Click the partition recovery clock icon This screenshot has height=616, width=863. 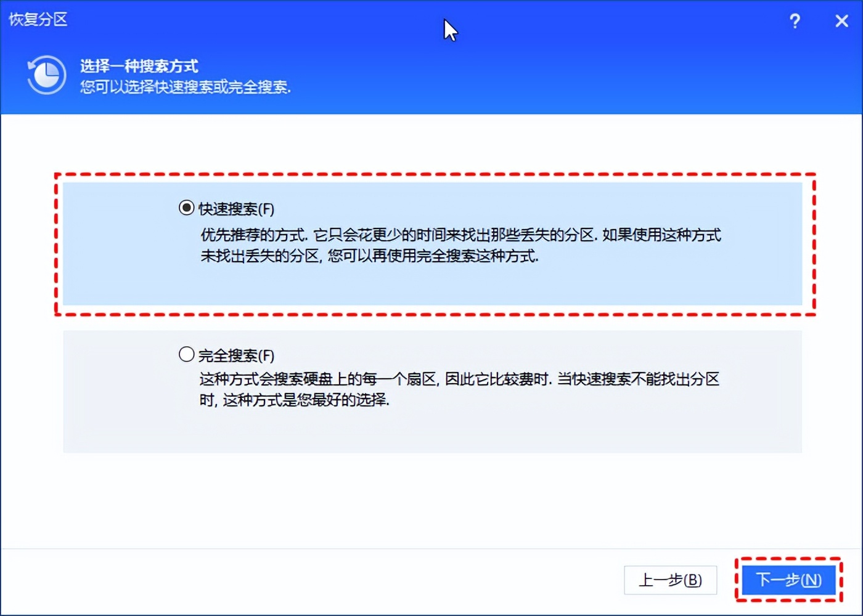coord(46,75)
